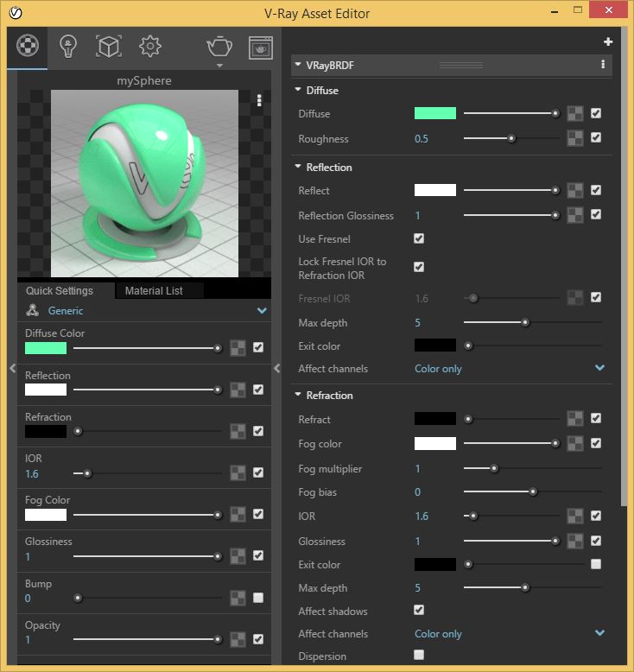Viewport: 634px width, 672px height.
Task: Click the green Diffuse color swatch
Action: [435, 113]
